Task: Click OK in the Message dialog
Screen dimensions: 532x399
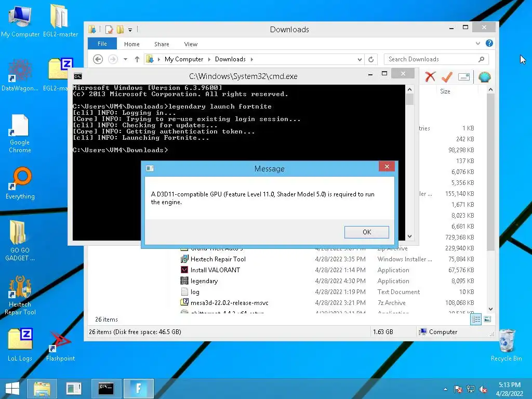Action: coord(366,232)
